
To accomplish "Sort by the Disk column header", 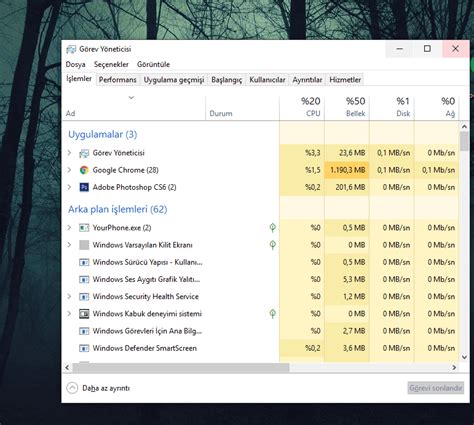I will (392, 107).
